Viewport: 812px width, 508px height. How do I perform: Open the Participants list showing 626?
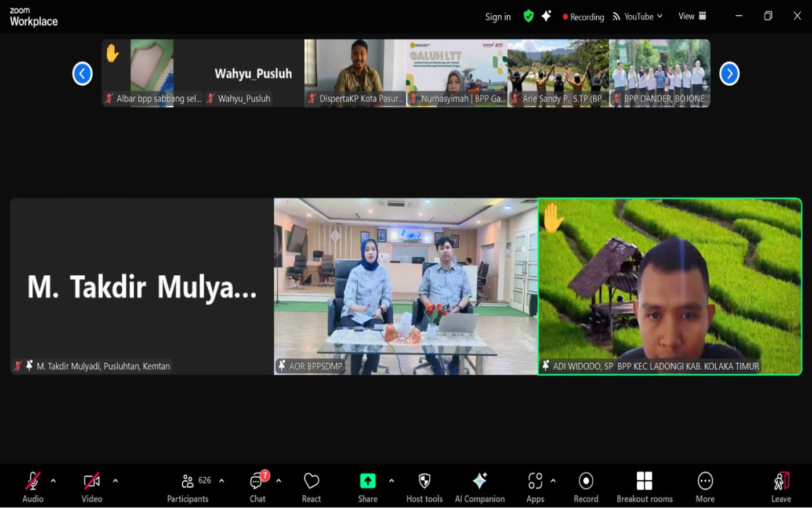(188, 487)
